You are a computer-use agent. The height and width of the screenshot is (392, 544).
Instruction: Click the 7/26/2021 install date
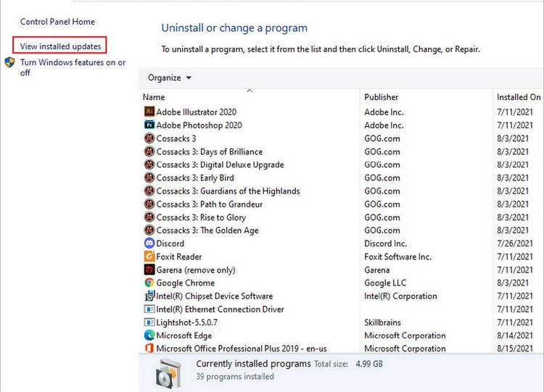click(x=514, y=243)
